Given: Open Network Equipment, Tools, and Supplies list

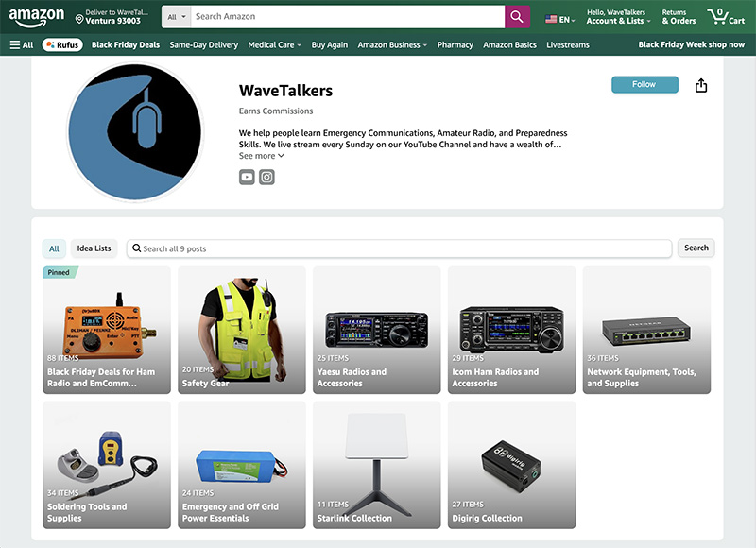Looking at the screenshot, I should [646, 330].
